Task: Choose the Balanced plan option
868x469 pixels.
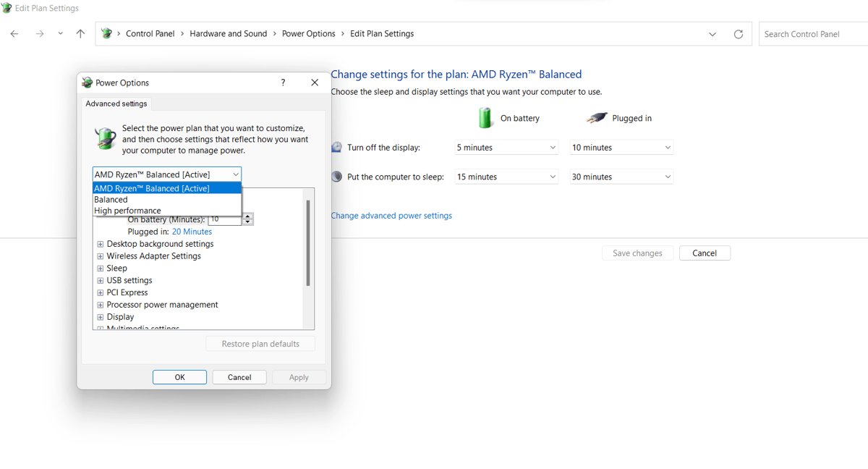Action: 167,200
